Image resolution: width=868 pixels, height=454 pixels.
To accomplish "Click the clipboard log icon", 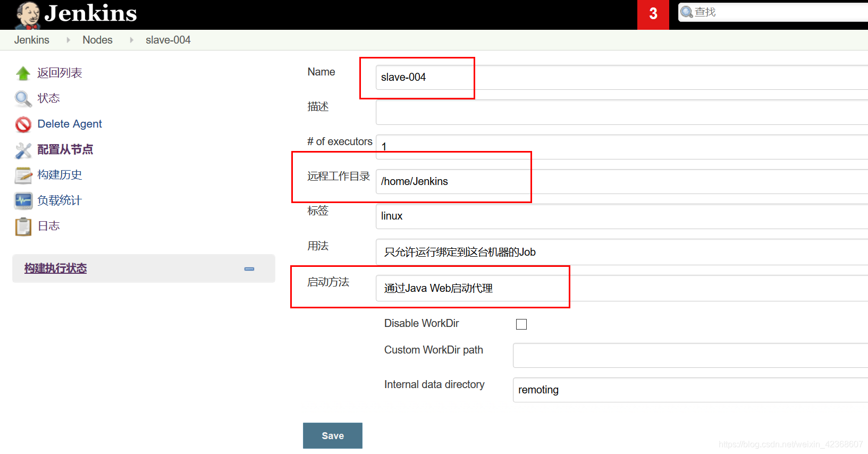I will (x=23, y=226).
